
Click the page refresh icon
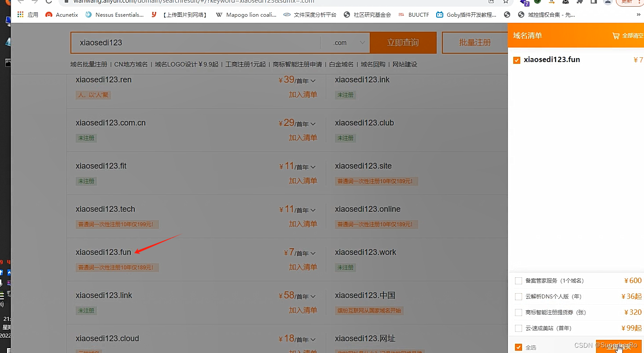pyautogui.click(x=48, y=2)
